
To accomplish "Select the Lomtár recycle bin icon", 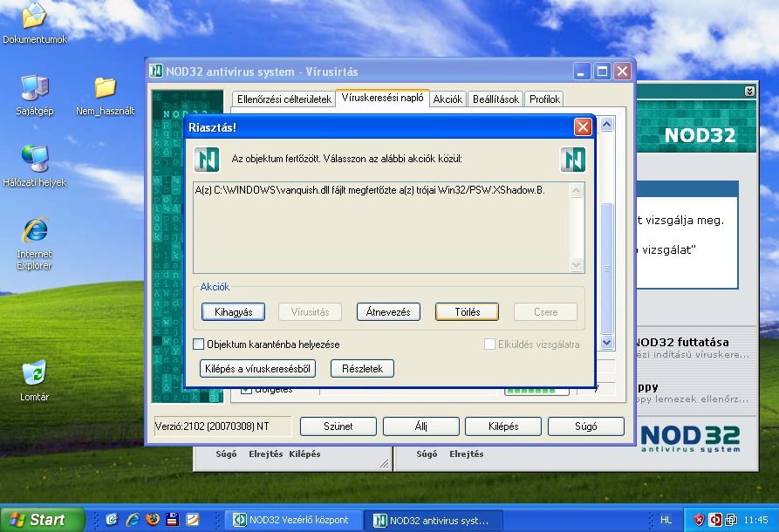I will coord(34,381).
